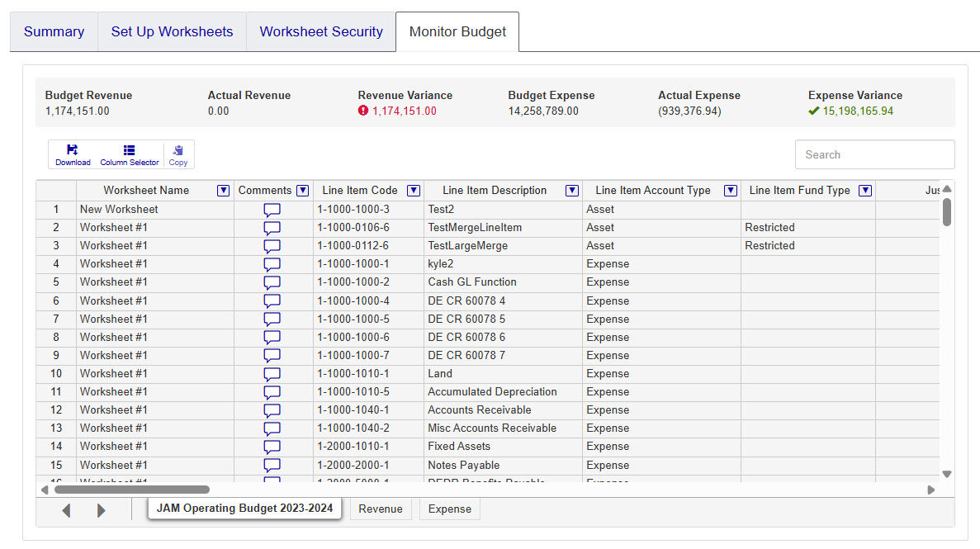
Task: Open comment bubble for TestLargeMerge row
Action: pos(272,246)
